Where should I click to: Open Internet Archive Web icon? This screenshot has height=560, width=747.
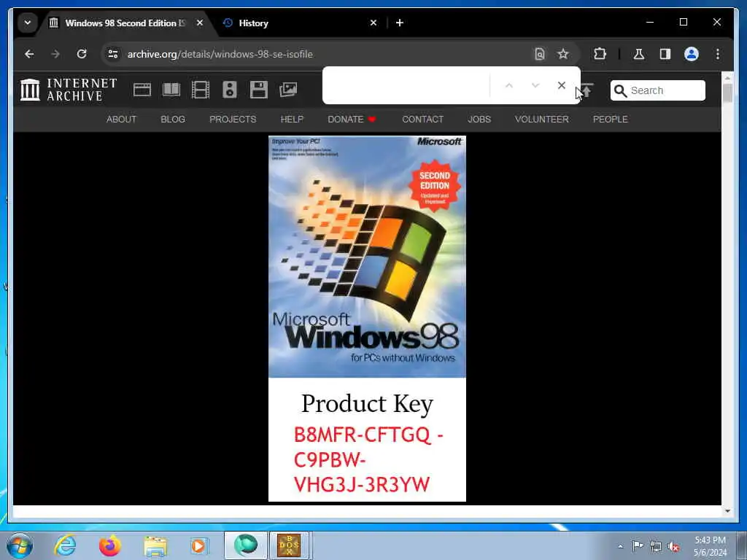142,90
